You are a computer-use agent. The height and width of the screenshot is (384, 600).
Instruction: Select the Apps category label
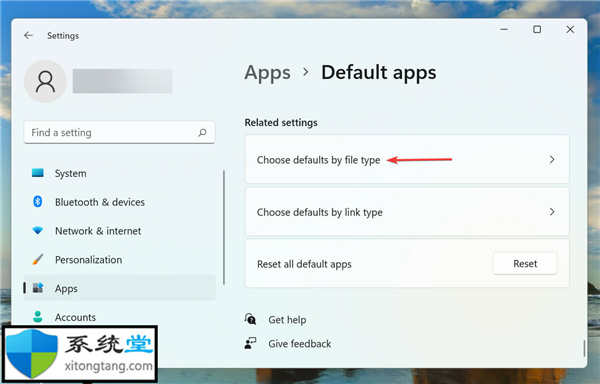pos(66,288)
